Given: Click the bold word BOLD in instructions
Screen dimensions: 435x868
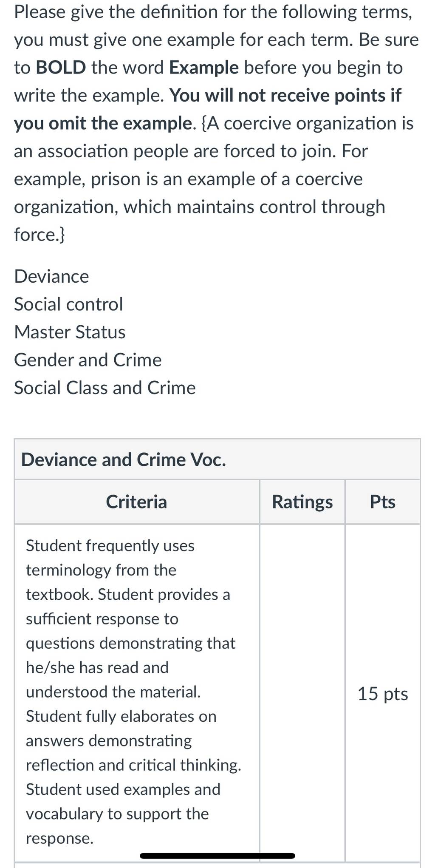Looking at the screenshot, I should [x=61, y=68].
